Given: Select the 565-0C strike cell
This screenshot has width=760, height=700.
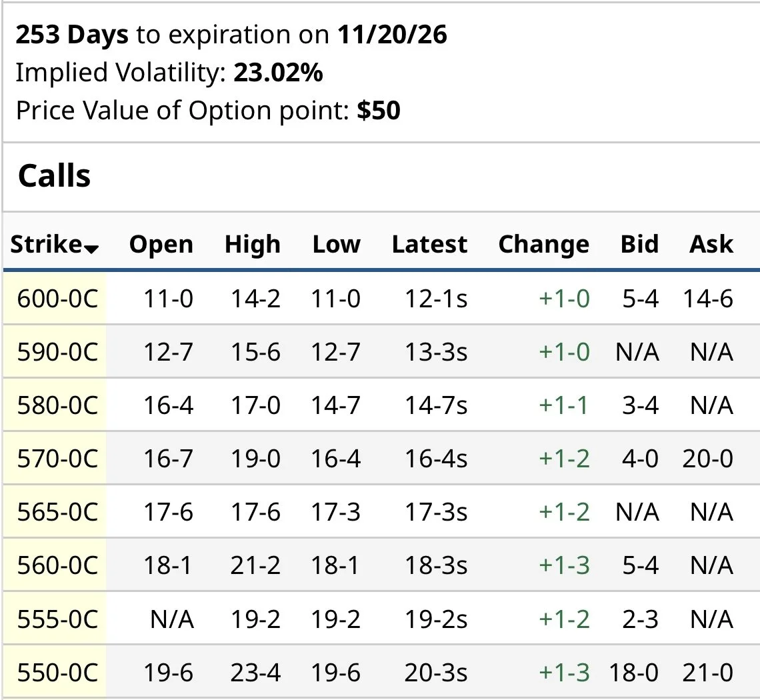Looking at the screenshot, I should coord(57,512).
